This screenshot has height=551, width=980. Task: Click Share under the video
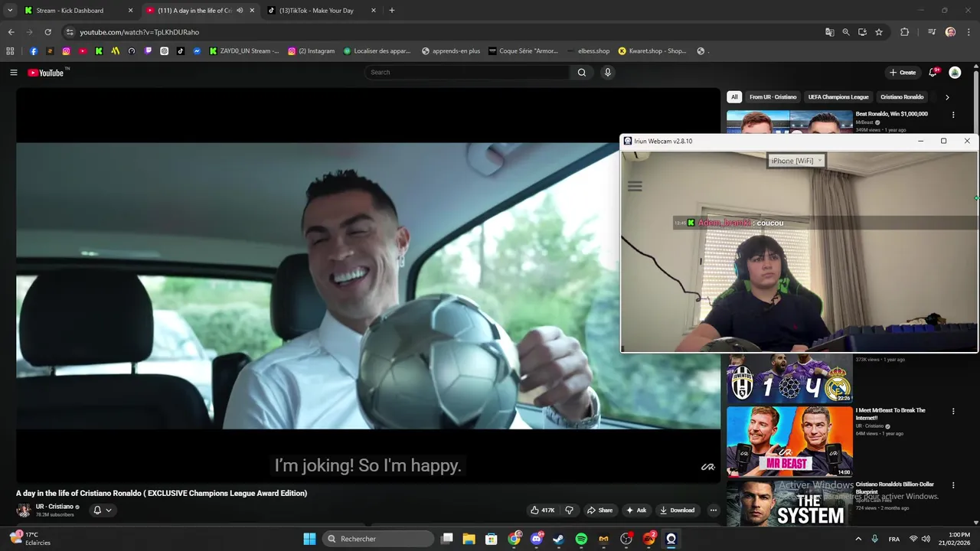pyautogui.click(x=599, y=510)
